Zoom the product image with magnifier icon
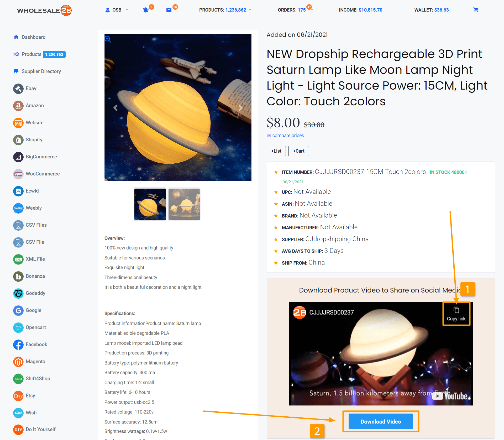This screenshot has height=440, width=504. click(x=108, y=39)
